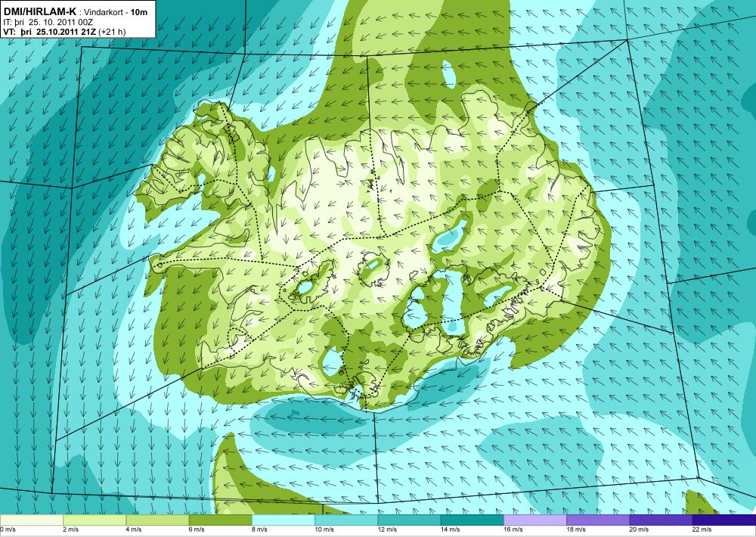Image resolution: width=756 pixels, height=537 pixels.
Task: Select the "6 m/s" legend label
Action: [197, 529]
